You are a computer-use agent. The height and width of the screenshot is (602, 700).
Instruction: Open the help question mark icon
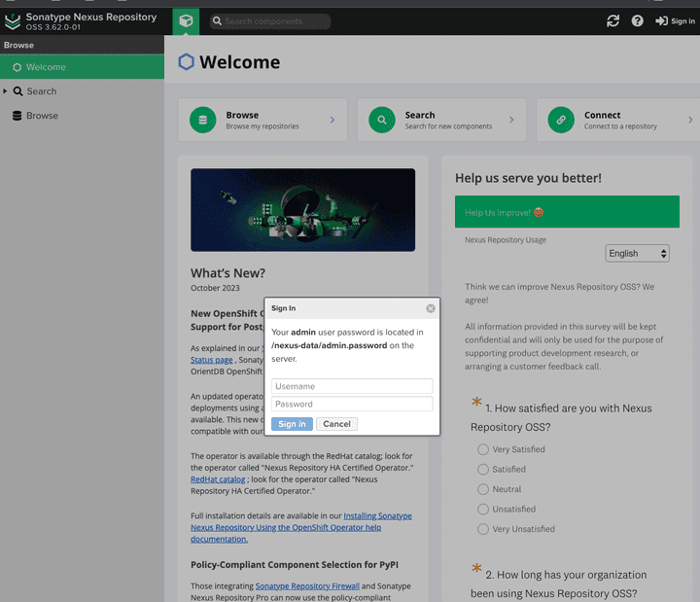tap(638, 21)
